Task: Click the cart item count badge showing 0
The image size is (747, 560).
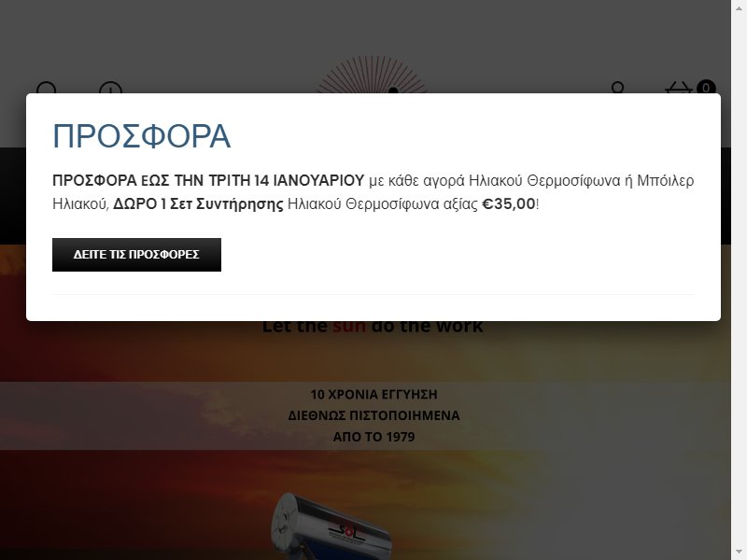Action: [706, 87]
